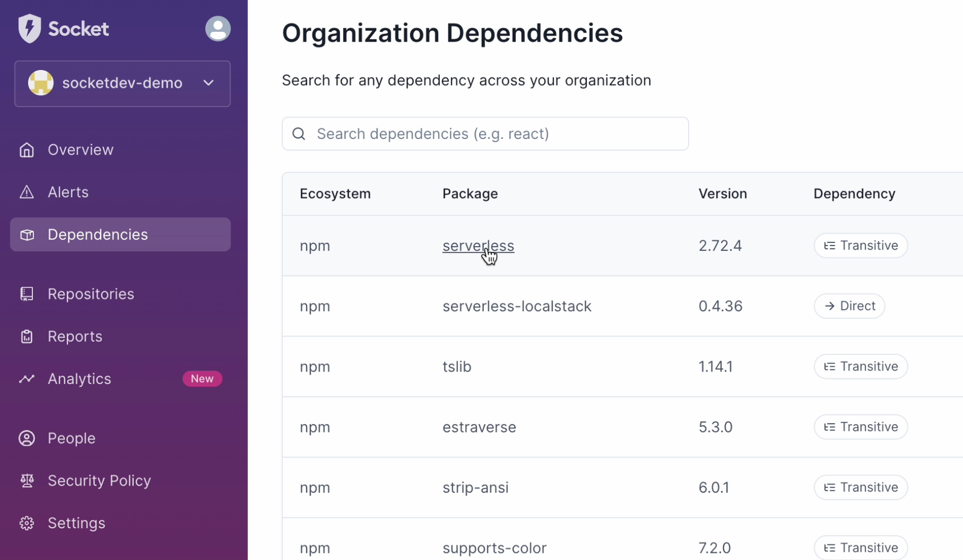Focus the Search dependencies input field

tap(485, 134)
